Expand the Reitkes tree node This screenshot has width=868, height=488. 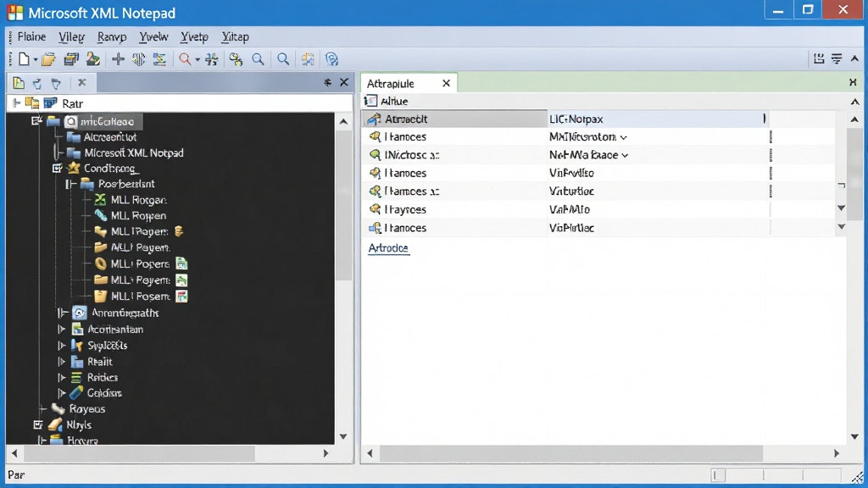pos(61,377)
